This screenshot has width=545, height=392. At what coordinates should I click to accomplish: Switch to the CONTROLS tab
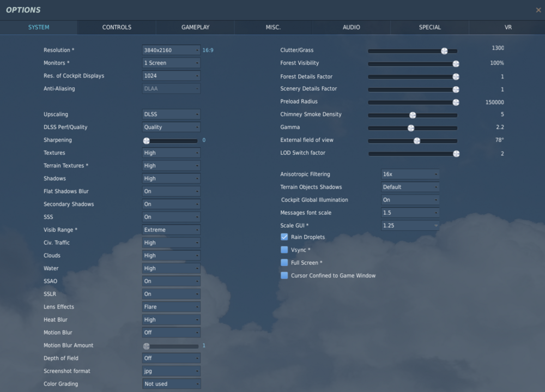click(117, 27)
